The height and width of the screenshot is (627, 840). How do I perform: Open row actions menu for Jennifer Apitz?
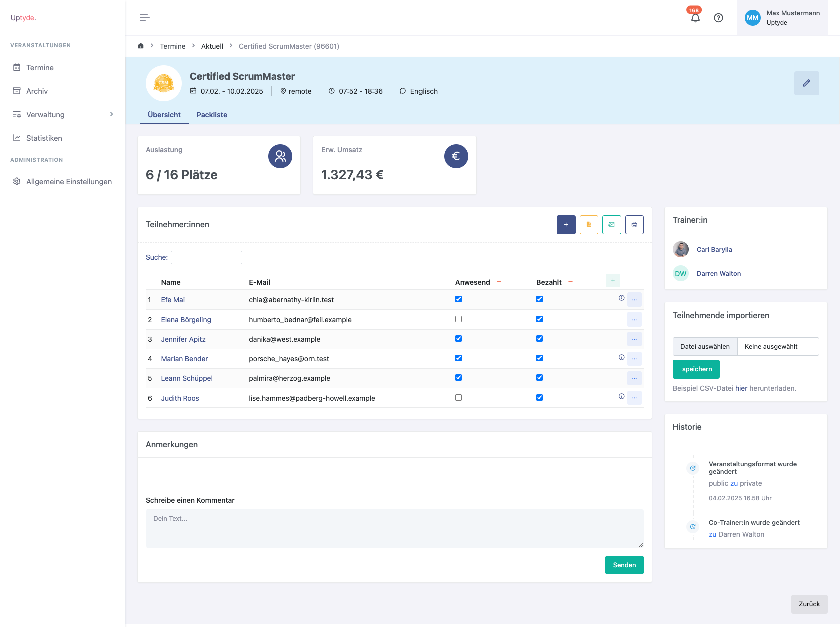coord(634,339)
